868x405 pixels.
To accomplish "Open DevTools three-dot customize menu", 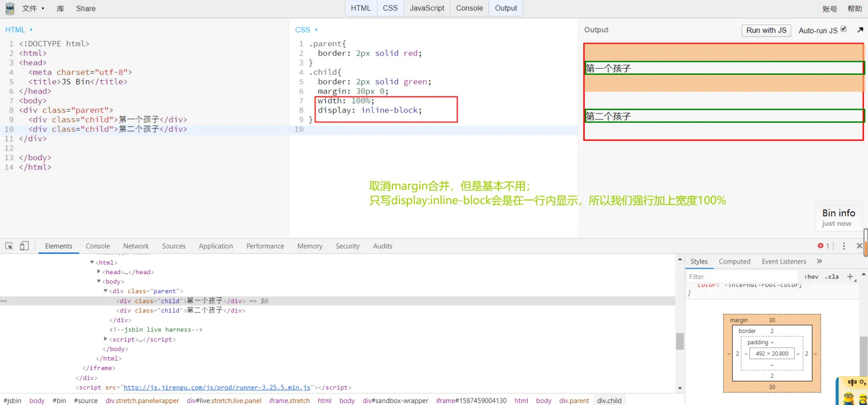I will point(844,246).
